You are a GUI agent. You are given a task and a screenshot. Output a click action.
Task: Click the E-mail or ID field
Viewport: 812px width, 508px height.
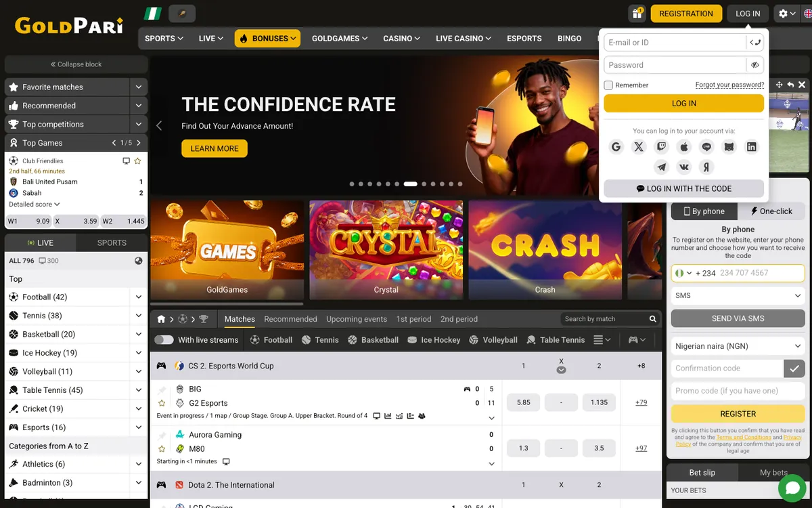675,43
